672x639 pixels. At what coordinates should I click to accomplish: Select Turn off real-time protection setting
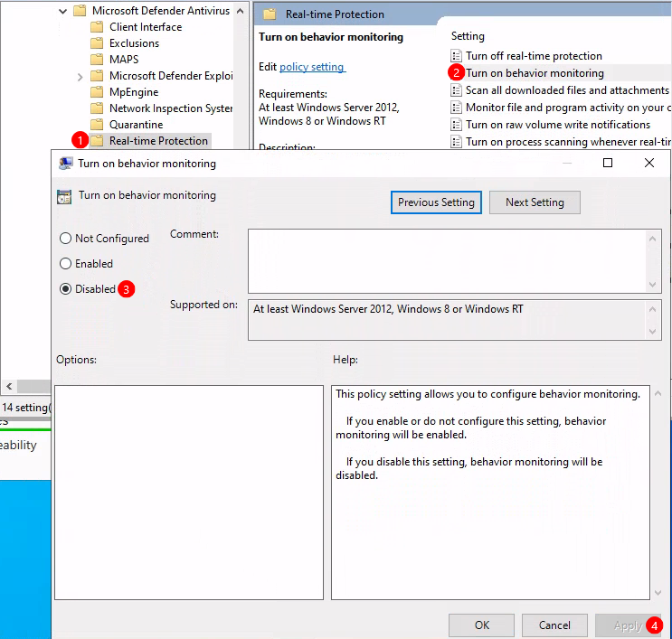tap(534, 56)
